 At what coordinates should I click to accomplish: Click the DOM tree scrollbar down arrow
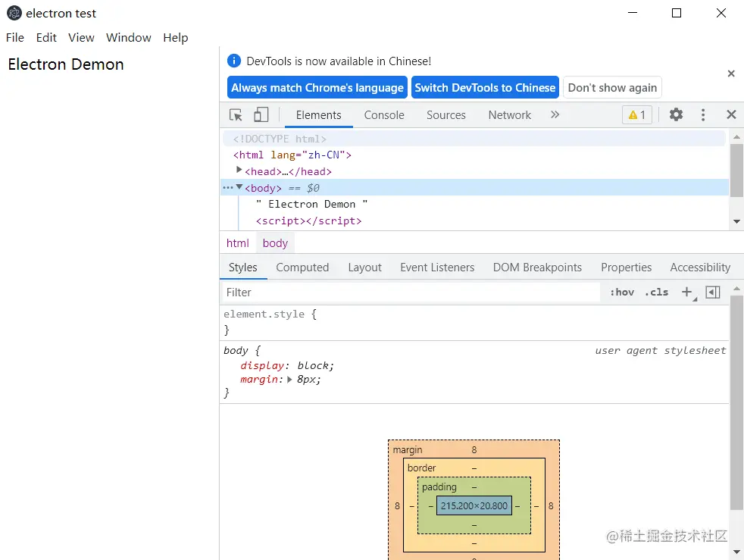pos(736,221)
